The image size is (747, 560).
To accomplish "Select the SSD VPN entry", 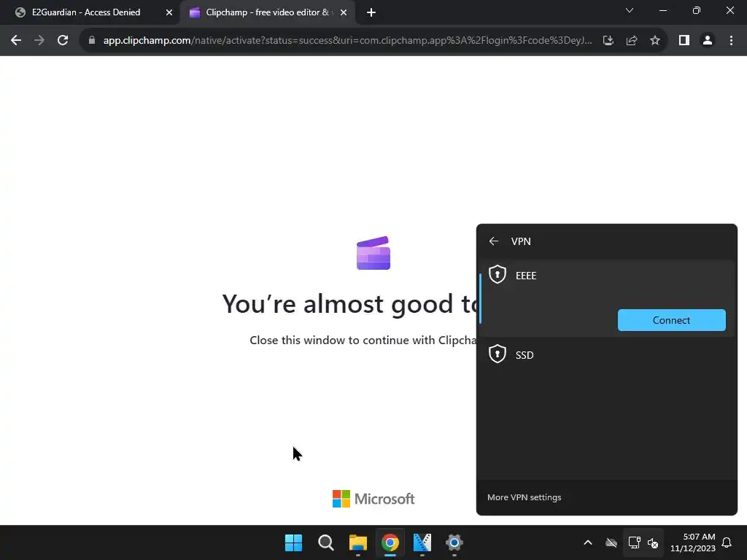I will click(x=606, y=355).
